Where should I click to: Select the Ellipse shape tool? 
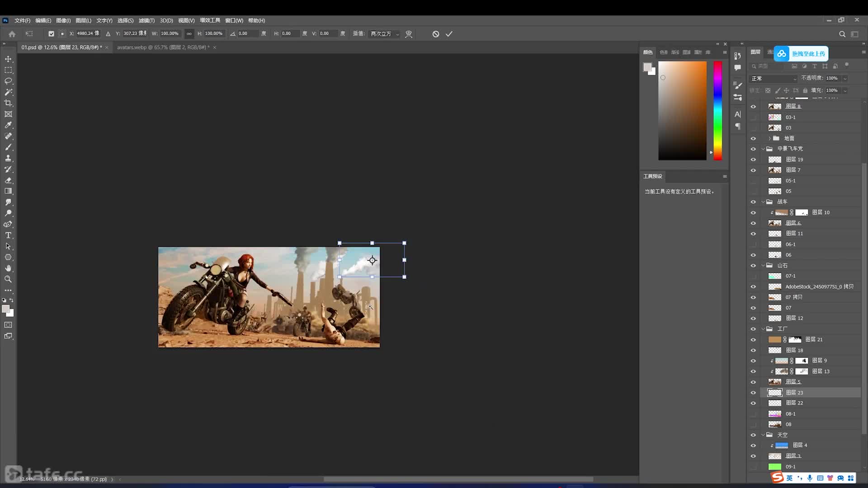pos(8,257)
